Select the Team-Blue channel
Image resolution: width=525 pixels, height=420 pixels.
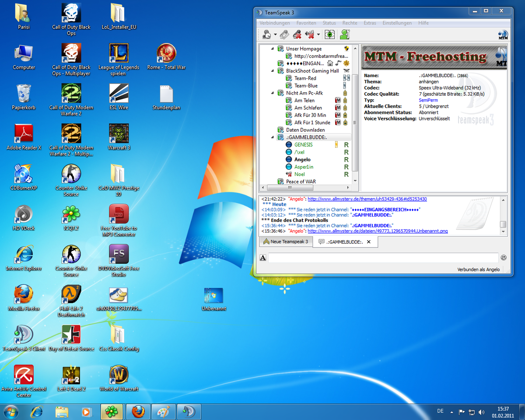point(306,86)
